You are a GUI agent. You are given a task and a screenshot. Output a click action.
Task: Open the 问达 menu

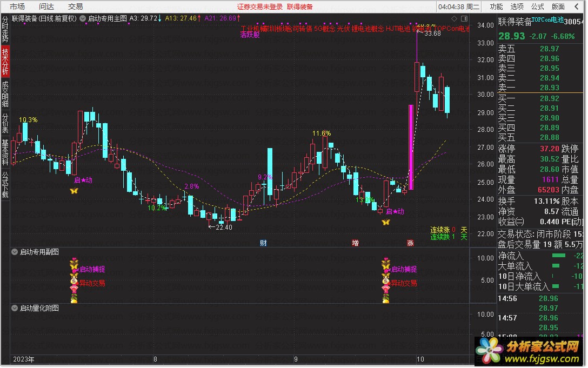click(x=46, y=6)
